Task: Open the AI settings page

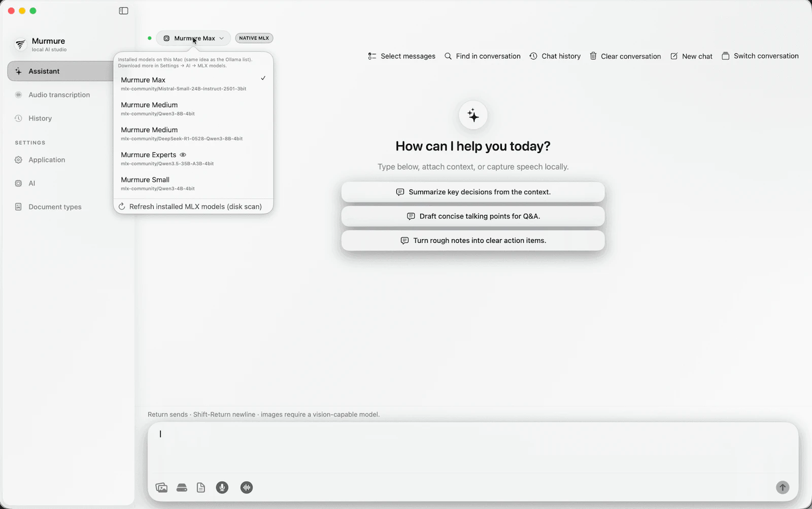Action: (31, 183)
